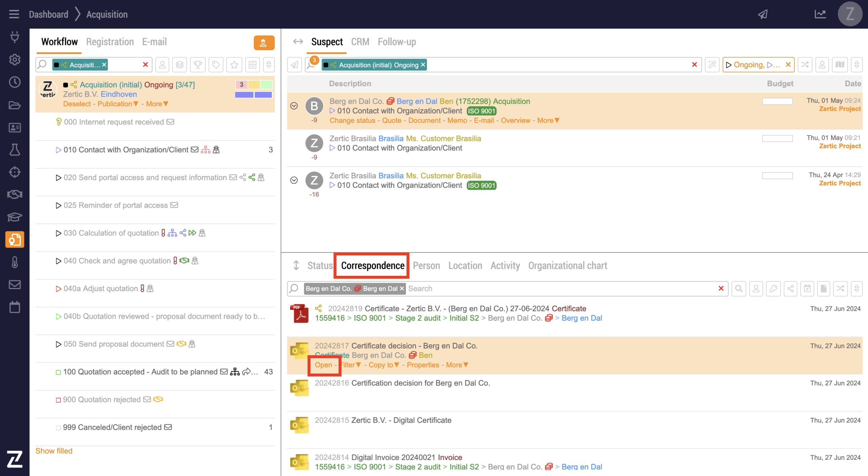Toggle circle checkbox on Berg en Dal row
Image resolution: width=868 pixels, height=476 pixels.
(294, 106)
